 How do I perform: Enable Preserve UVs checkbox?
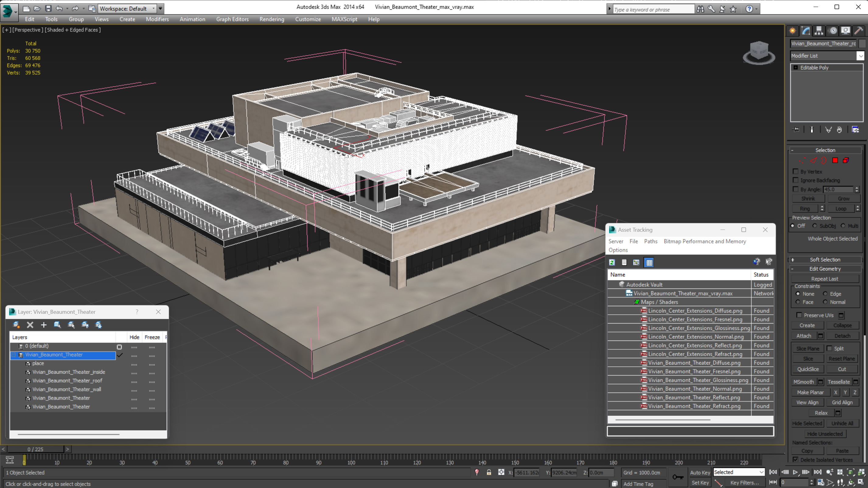799,315
